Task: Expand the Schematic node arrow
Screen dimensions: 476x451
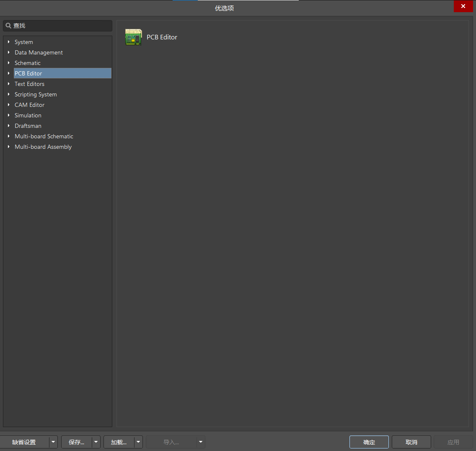Action: coord(8,63)
